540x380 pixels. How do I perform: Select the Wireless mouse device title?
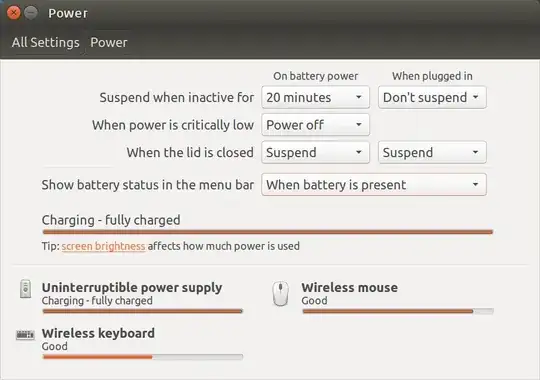(350, 287)
